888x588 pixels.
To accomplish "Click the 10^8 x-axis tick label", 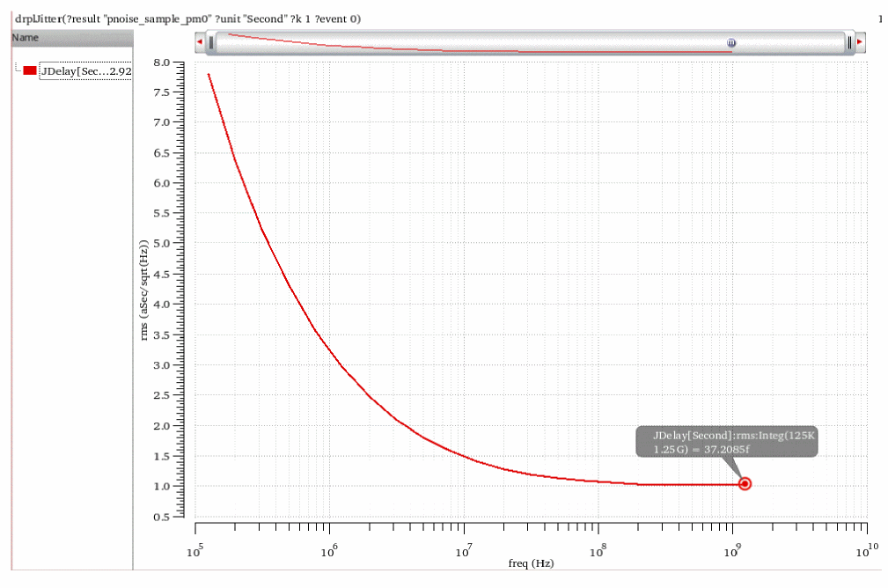I will point(598,550).
